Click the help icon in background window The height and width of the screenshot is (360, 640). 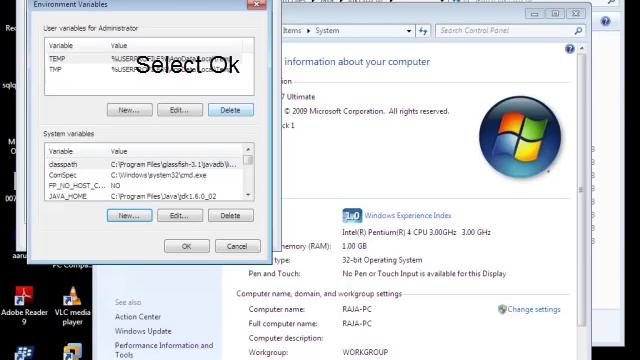pyautogui.click(x=605, y=21)
